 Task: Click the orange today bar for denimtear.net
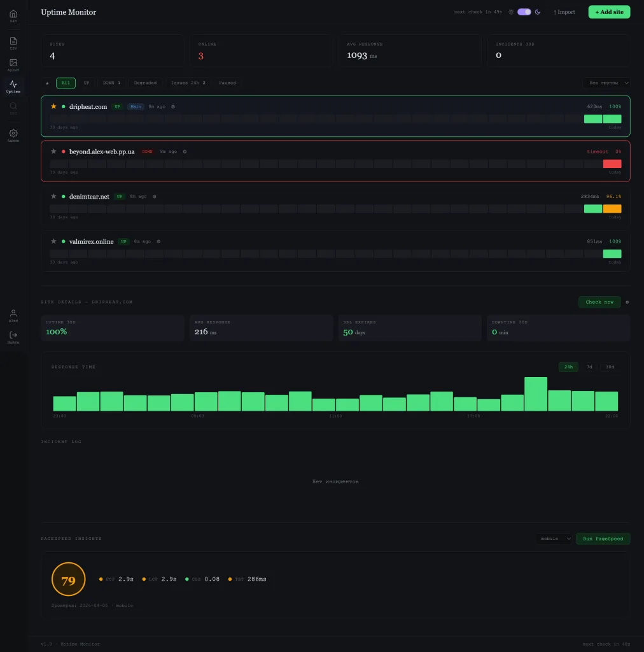pos(612,209)
